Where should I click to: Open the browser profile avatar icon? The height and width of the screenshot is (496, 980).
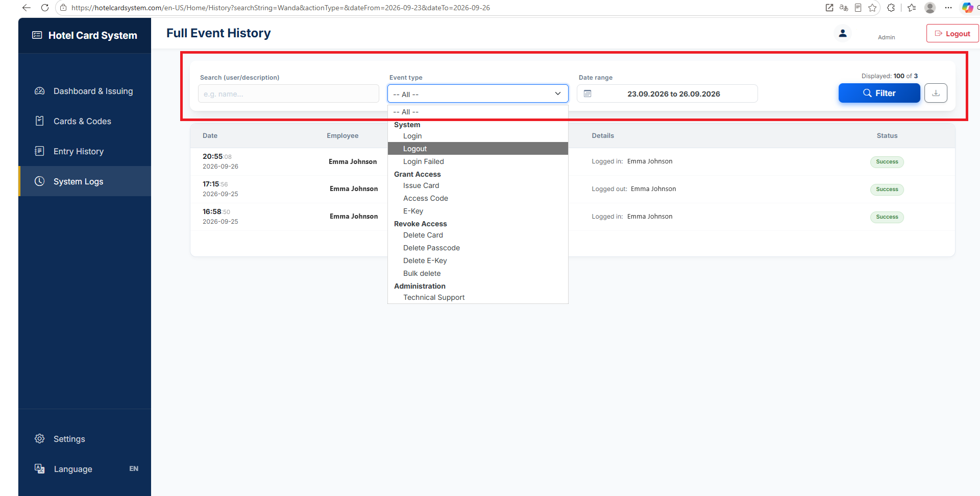(x=930, y=8)
